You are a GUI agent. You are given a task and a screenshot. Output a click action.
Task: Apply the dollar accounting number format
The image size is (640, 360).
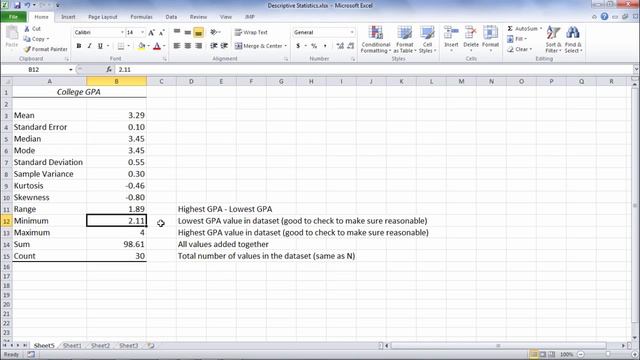click(x=298, y=46)
